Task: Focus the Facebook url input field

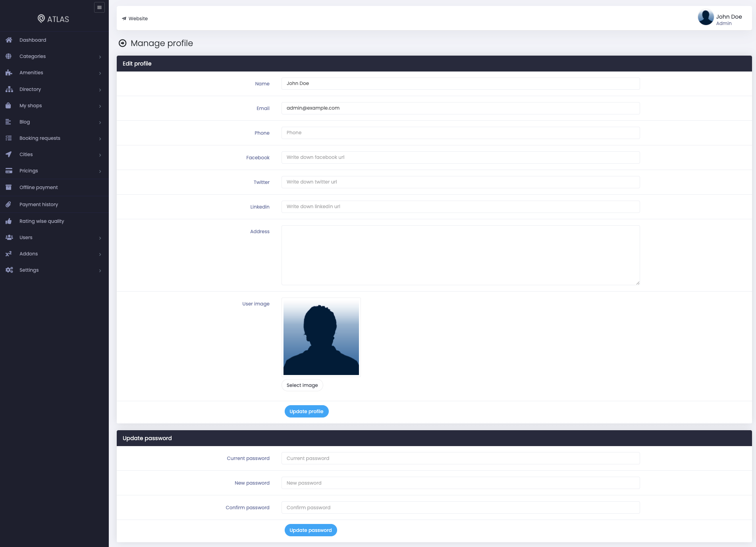Action: tap(461, 157)
